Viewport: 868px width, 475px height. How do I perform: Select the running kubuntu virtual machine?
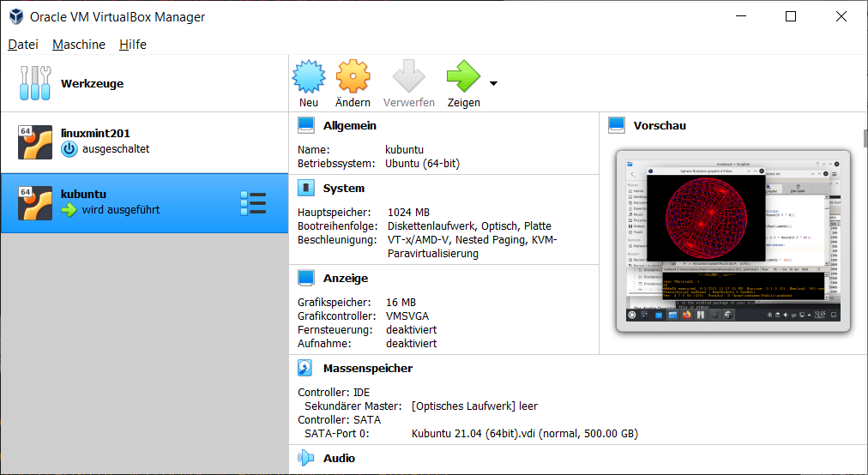[x=129, y=202]
